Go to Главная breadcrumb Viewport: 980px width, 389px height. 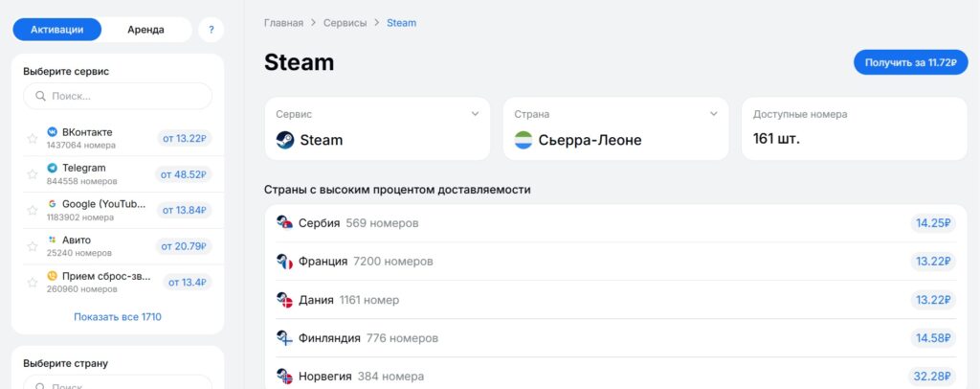283,23
